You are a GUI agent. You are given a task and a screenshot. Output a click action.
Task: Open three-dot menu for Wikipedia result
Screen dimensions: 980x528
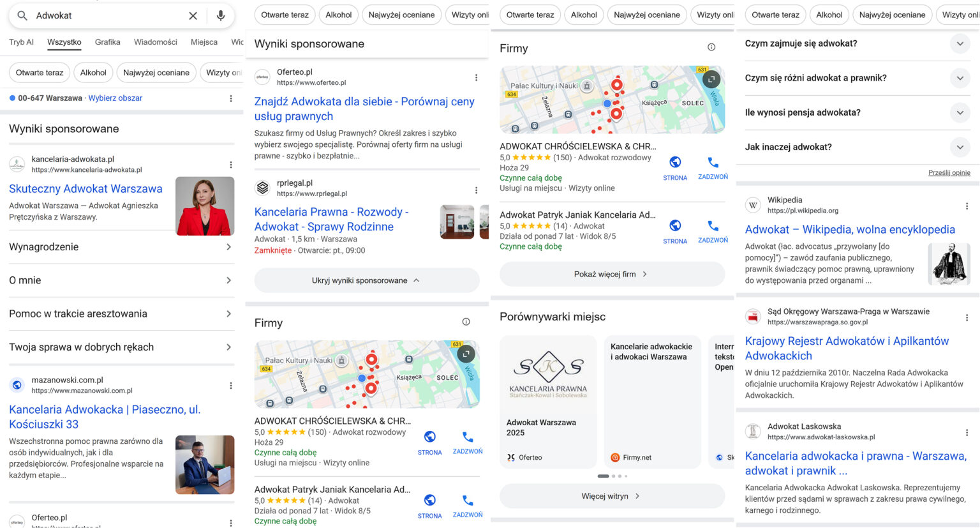pyautogui.click(x=967, y=206)
